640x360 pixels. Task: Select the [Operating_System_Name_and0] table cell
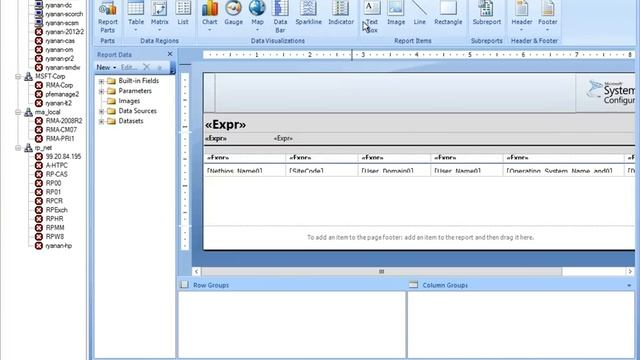tap(564, 170)
